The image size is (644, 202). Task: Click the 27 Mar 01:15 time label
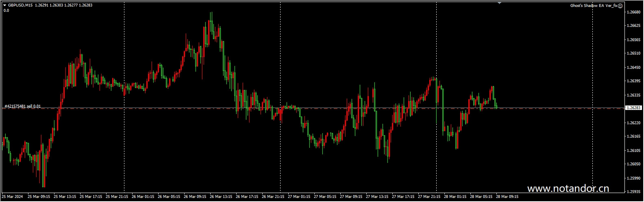298,196
